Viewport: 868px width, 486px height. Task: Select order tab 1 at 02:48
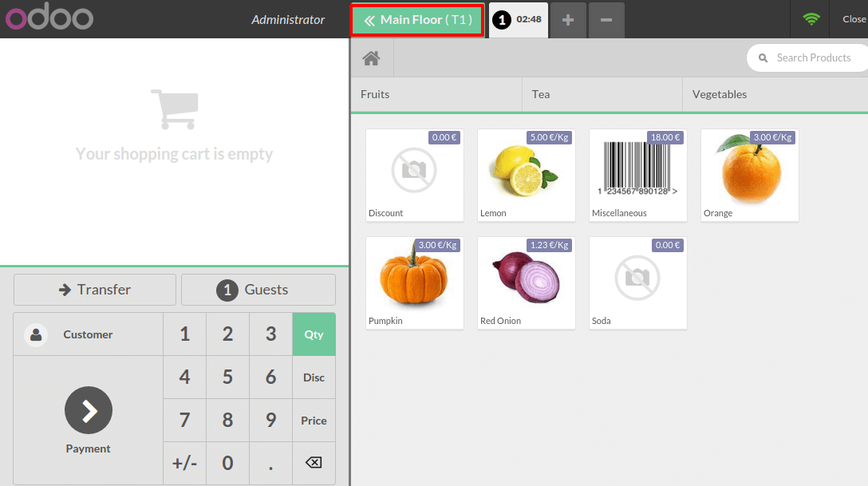pos(518,20)
